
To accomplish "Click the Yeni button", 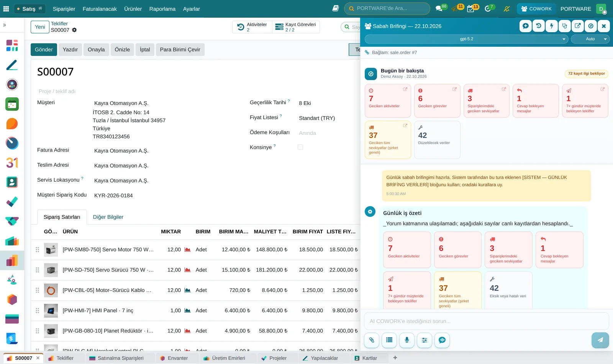I will 40,27.
